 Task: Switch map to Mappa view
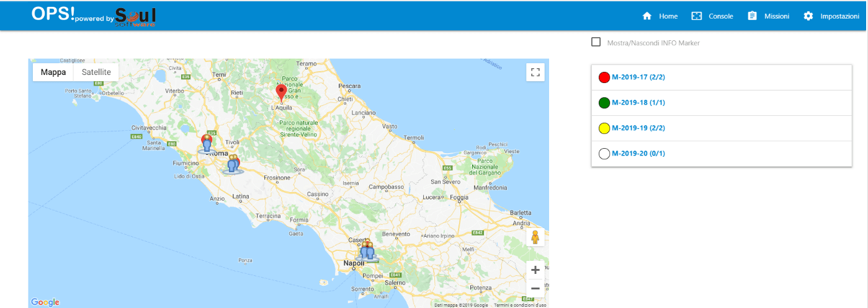click(53, 73)
